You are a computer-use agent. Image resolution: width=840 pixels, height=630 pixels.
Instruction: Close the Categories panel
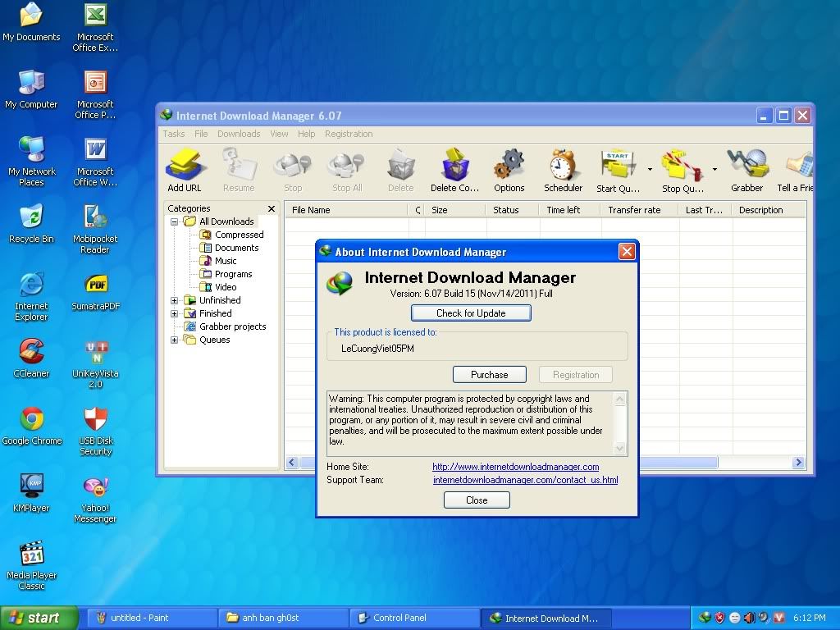point(272,209)
